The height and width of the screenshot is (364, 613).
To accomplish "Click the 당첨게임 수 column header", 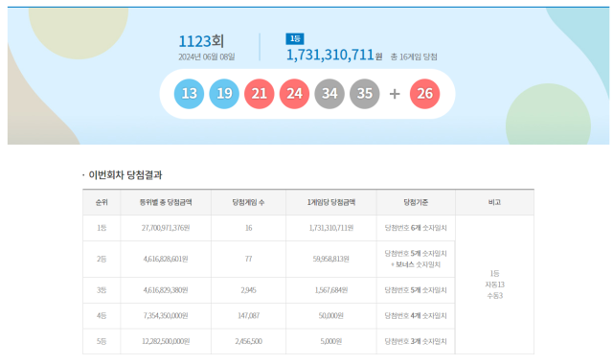I will pyautogui.click(x=249, y=202).
